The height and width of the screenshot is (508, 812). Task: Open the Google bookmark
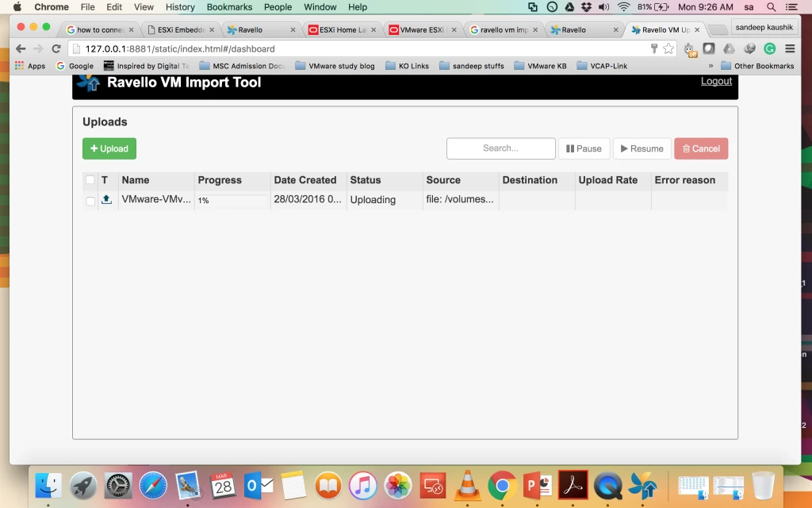click(75, 66)
